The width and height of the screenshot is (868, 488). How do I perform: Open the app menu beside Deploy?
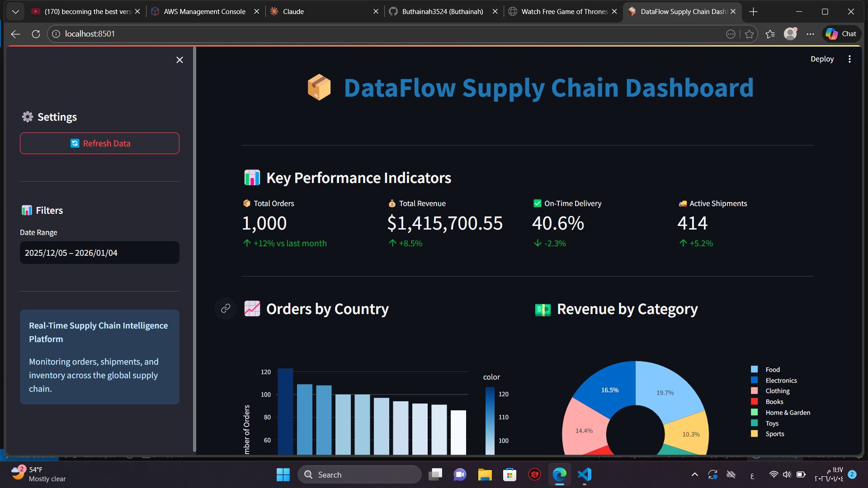[x=849, y=59]
